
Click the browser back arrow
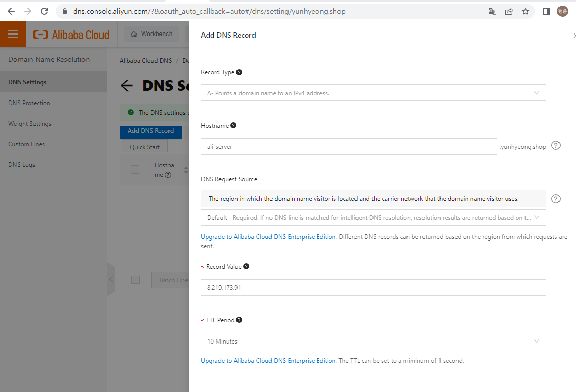pyautogui.click(x=11, y=11)
